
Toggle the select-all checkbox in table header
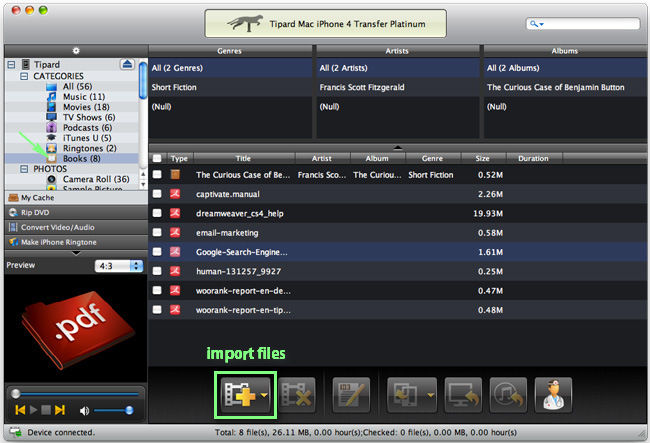coord(157,158)
